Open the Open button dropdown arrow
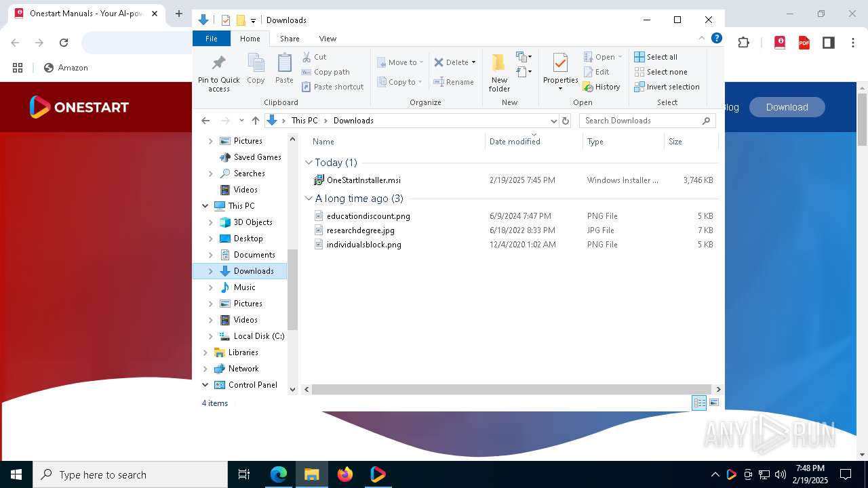This screenshot has width=868, height=488. 620,57
